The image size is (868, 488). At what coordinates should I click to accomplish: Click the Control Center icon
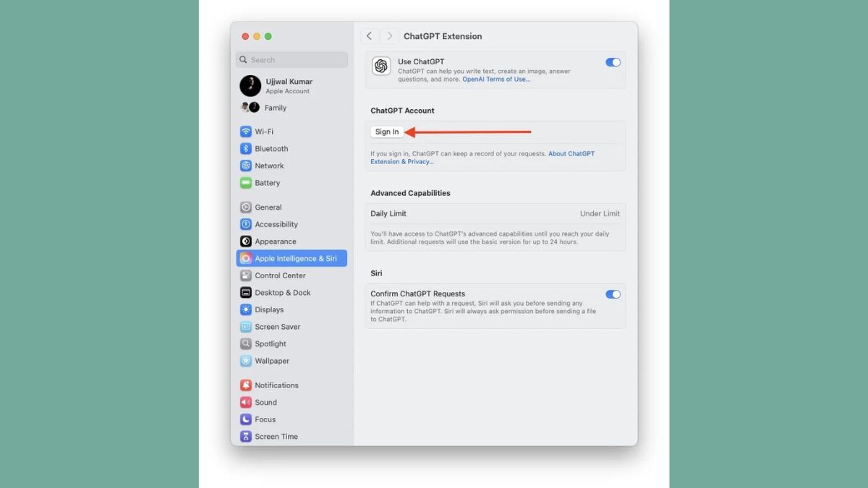(x=246, y=275)
